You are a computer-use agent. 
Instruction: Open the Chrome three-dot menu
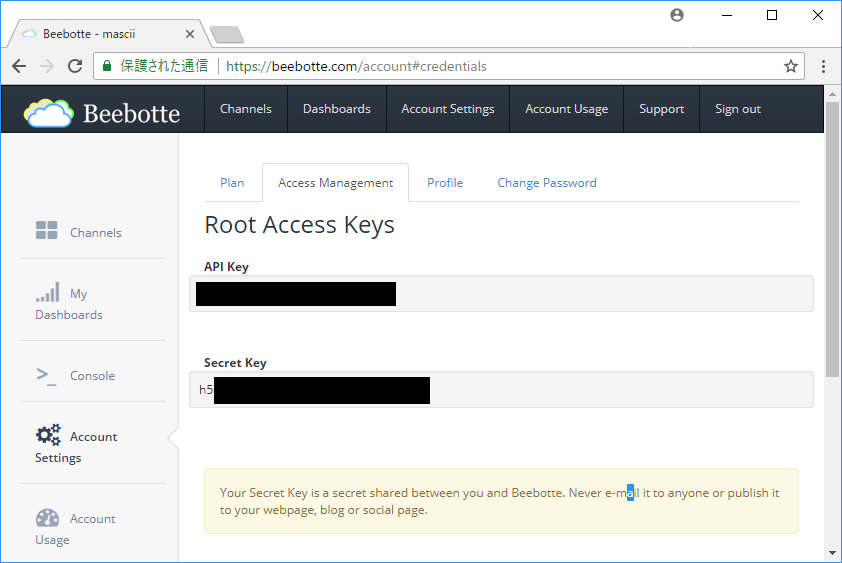pos(823,66)
